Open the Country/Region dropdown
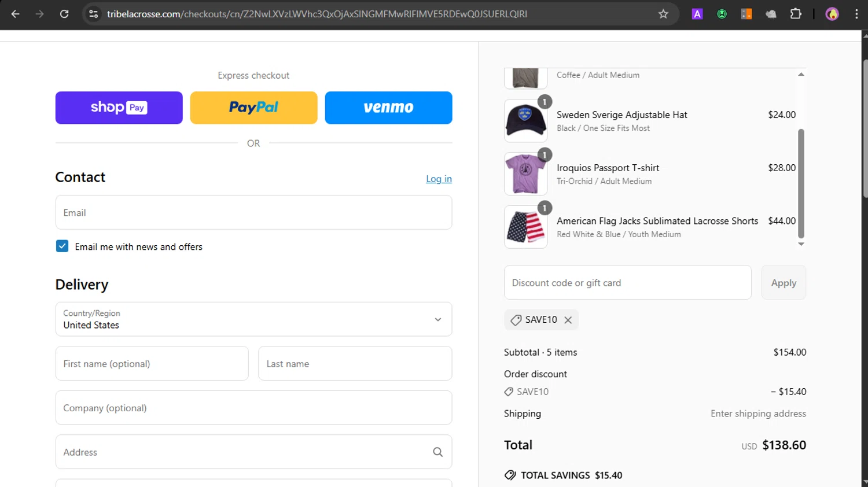The image size is (868, 487). point(253,319)
